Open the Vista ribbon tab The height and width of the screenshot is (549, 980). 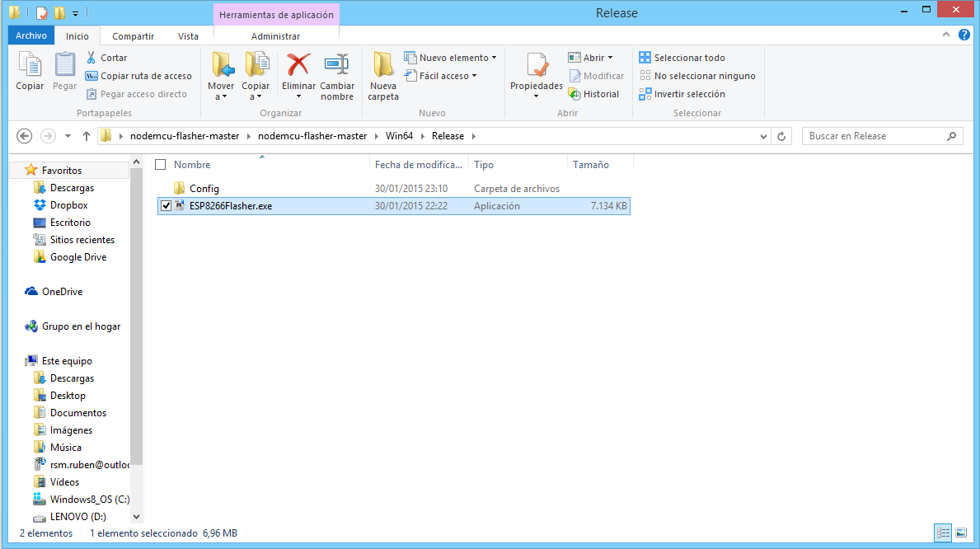(188, 36)
